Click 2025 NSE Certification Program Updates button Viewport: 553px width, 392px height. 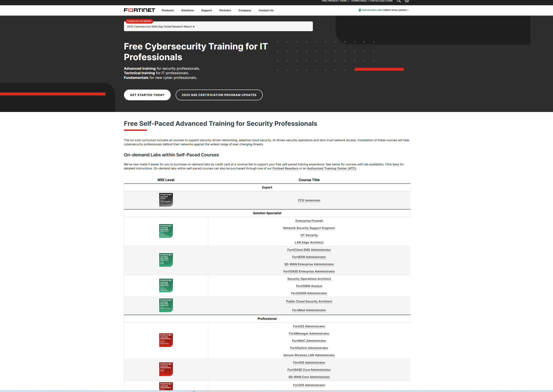pyautogui.click(x=219, y=95)
